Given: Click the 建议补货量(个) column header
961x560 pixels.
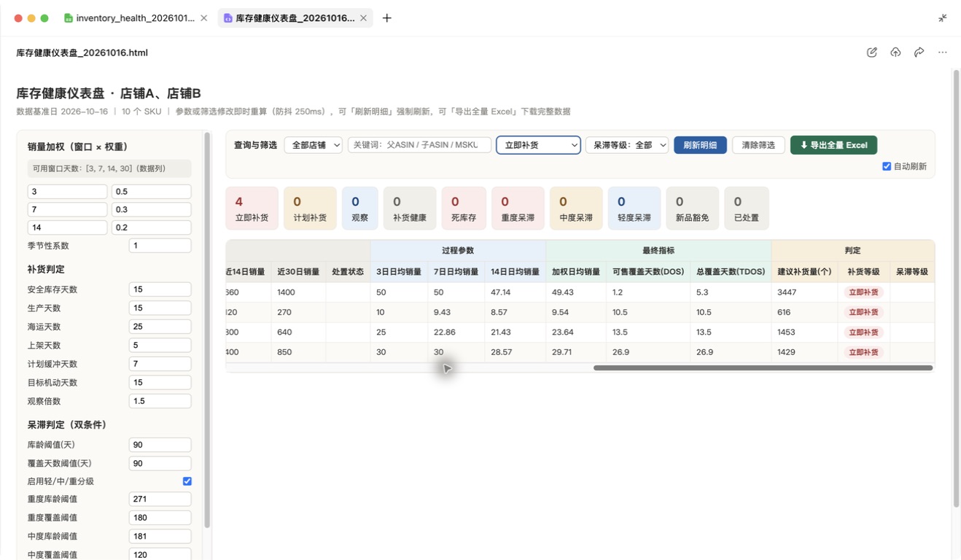Looking at the screenshot, I should (804, 272).
